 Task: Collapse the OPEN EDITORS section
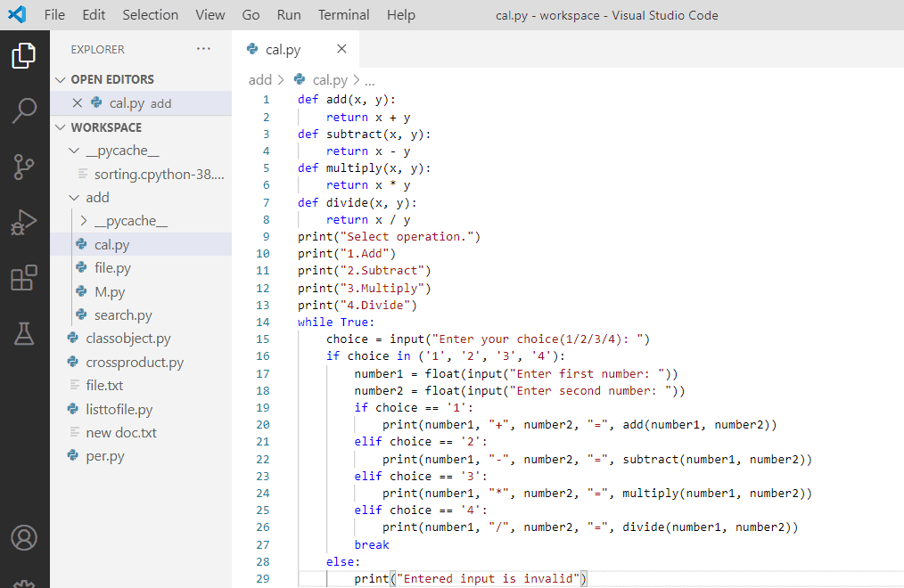[61, 79]
